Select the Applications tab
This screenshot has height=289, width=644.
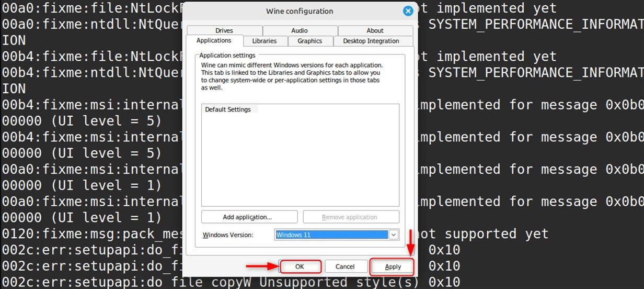pyautogui.click(x=214, y=41)
